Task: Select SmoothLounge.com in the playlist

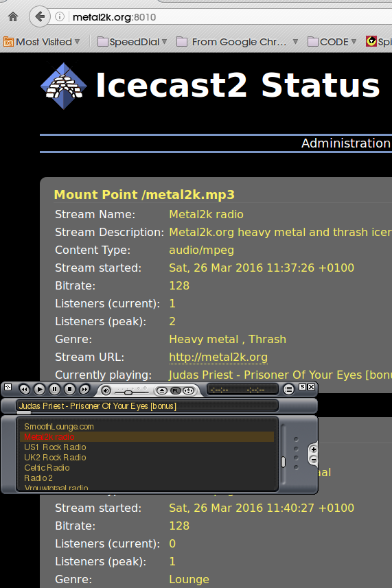Action: (59, 426)
